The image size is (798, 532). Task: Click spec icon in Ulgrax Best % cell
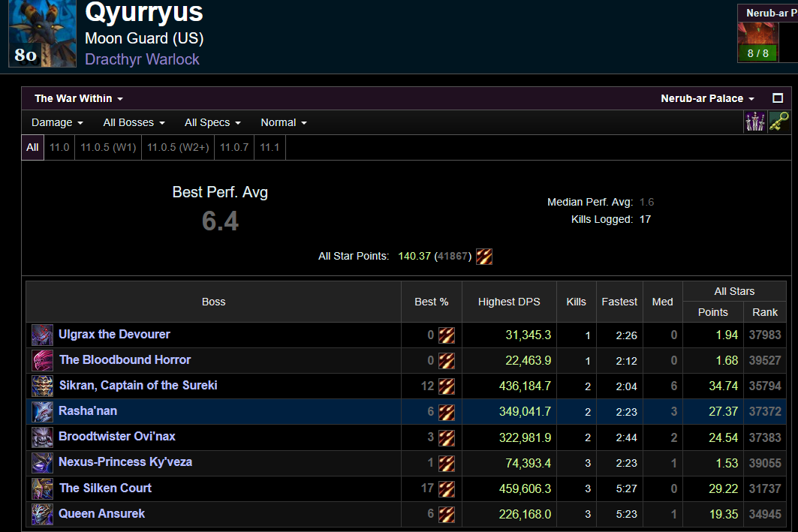447,335
